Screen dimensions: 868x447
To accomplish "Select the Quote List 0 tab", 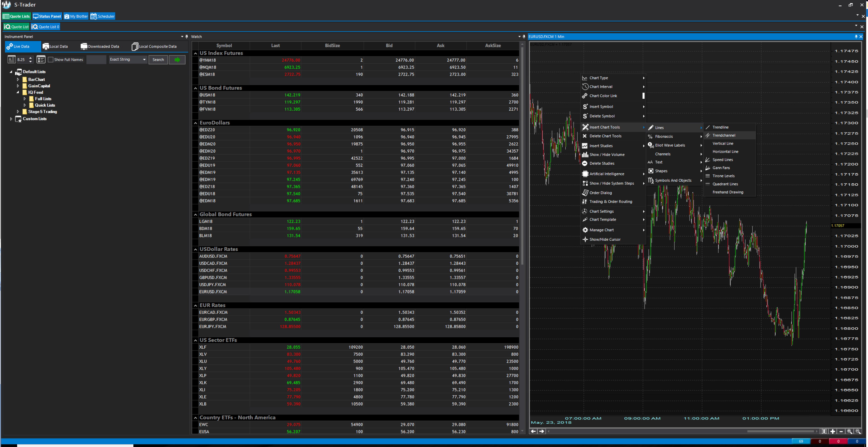I will point(46,27).
